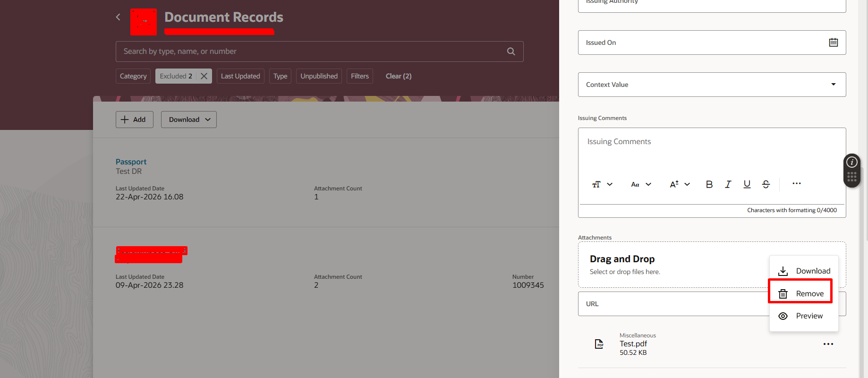Expand the Download dropdown button
Image resolution: width=868 pixels, height=378 pixels.
tap(189, 120)
